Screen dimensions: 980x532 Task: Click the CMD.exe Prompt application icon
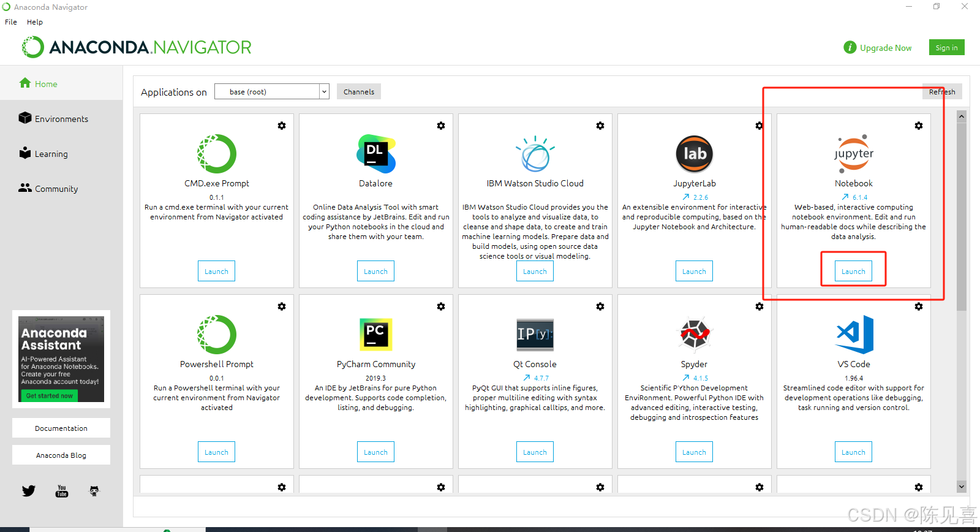pos(217,154)
